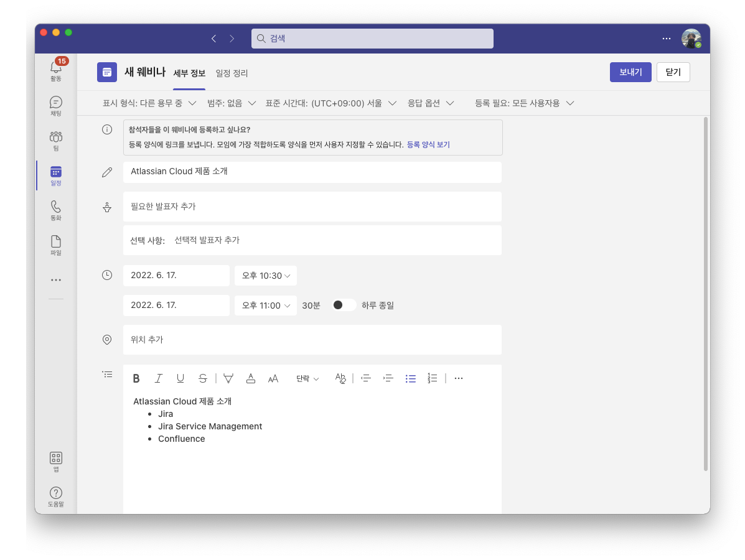
Task: Toggle the bulleted list
Action: [x=411, y=378]
